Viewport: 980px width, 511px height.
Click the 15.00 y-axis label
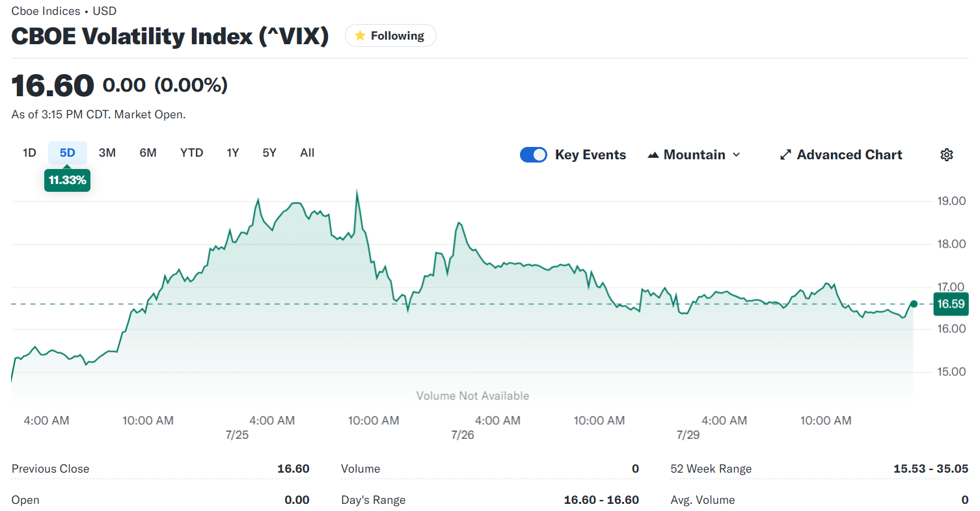pyautogui.click(x=951, y=372)
